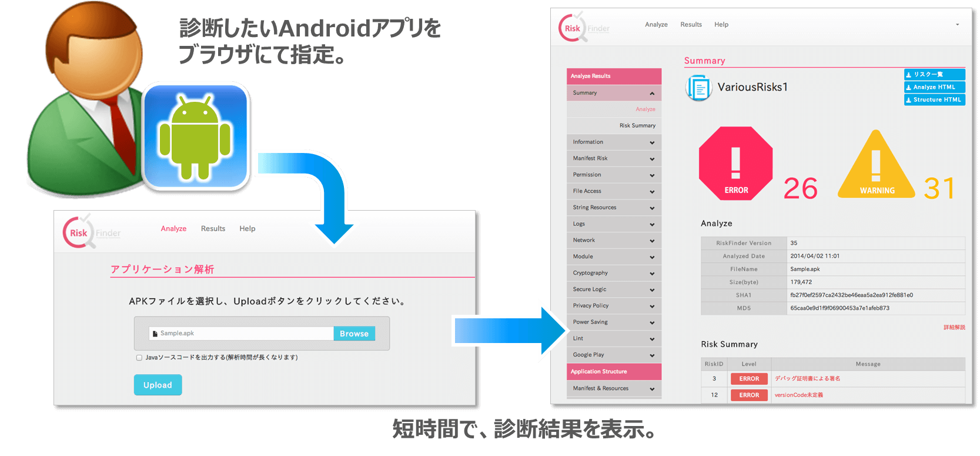Click the RiskFinder logo in the upload window

coord(91,231)
